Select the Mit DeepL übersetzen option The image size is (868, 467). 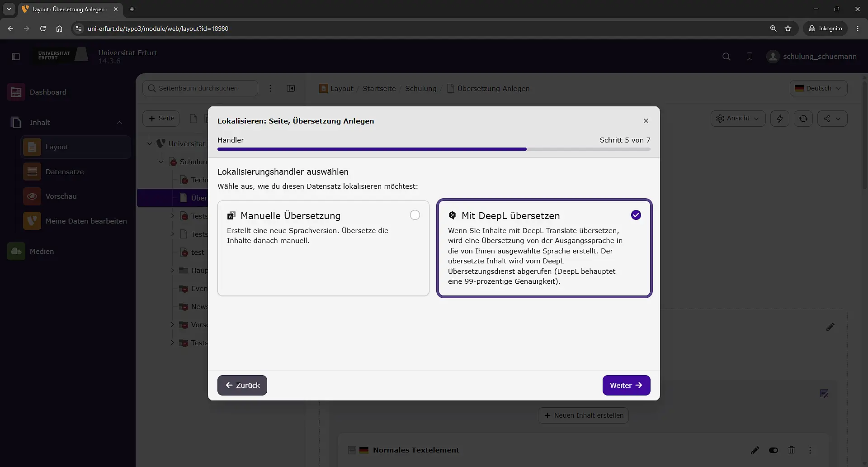tap(544, 248)
